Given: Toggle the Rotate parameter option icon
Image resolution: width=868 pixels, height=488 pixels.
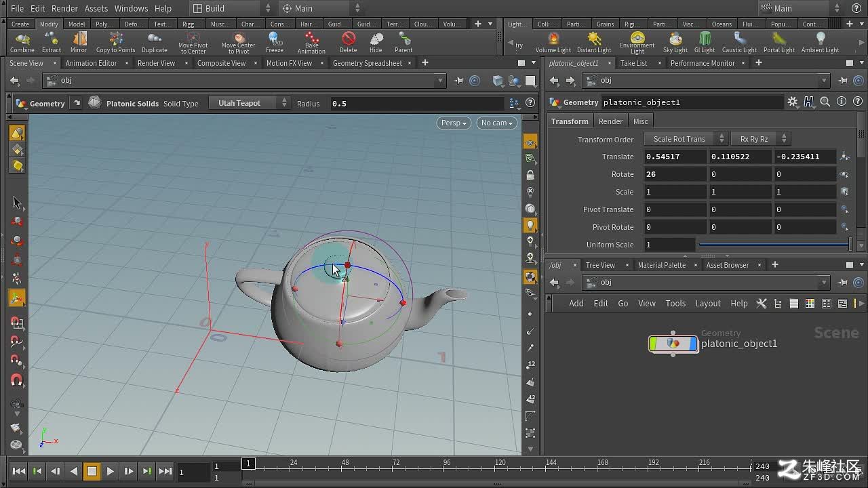Looking at the screenshot, I should tap(845, 174).
